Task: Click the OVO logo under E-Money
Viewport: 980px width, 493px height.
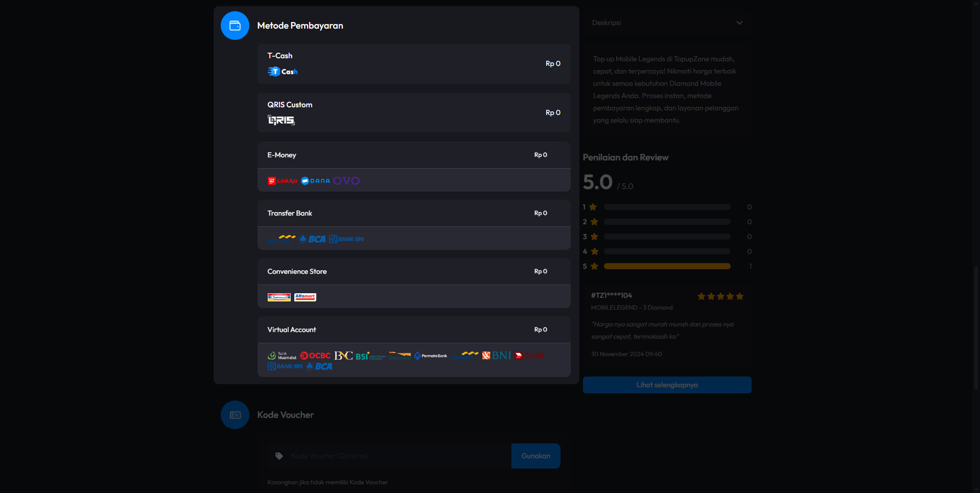Action: tap(346, 181)
